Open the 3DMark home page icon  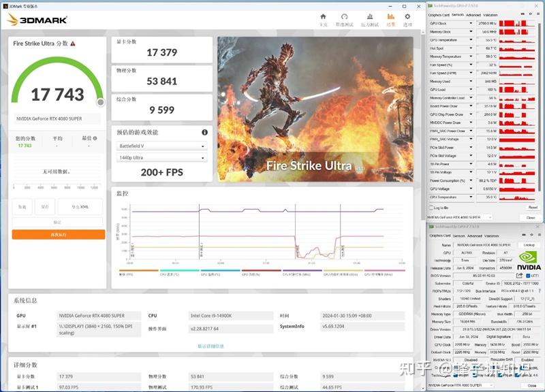(324, 17)
